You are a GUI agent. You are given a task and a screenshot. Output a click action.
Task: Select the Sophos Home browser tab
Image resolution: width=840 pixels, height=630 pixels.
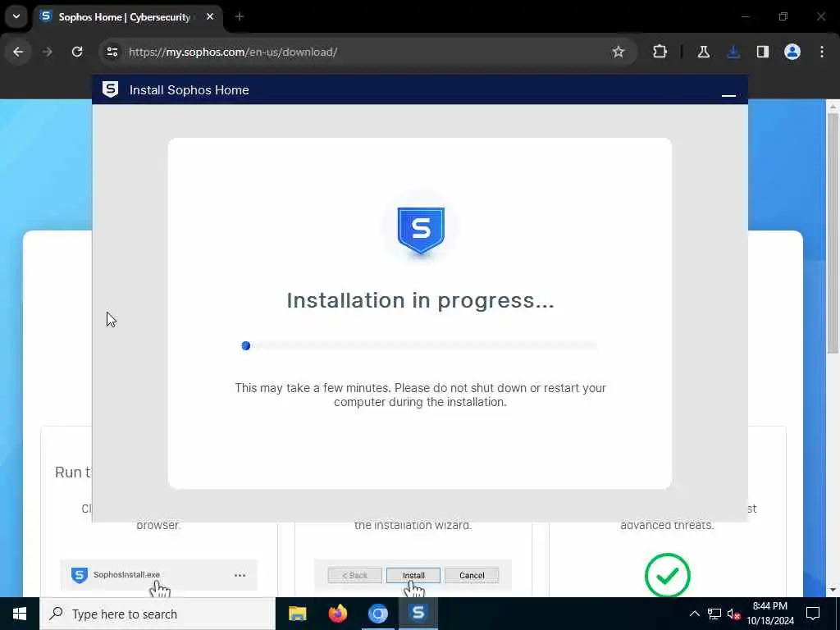tap(127, 17)
